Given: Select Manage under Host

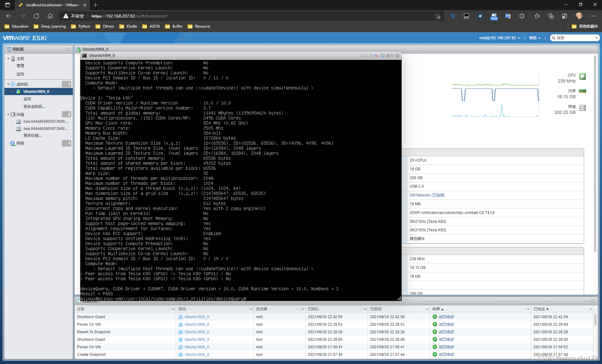Looking at the screenshot, I should tap(20, 66).
